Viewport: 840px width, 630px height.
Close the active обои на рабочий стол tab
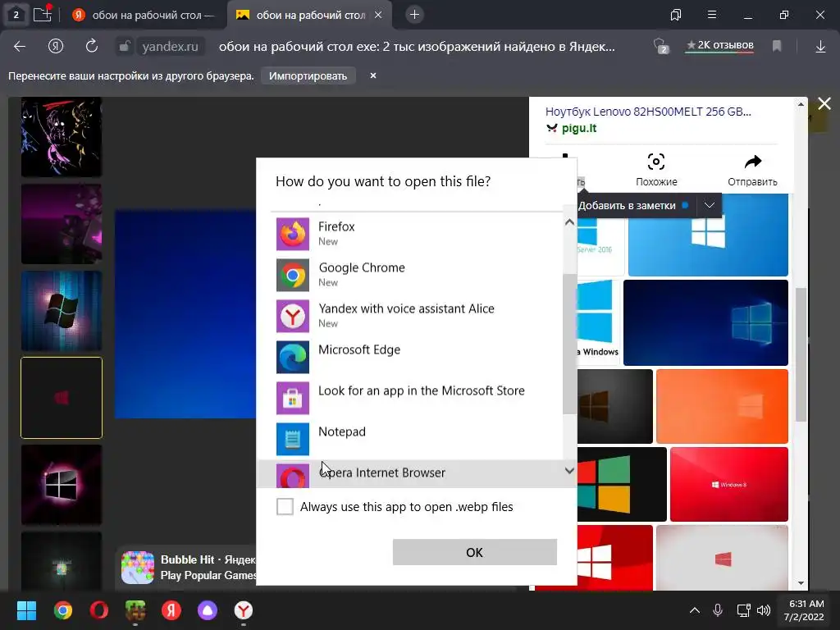(x=378, y=15)
